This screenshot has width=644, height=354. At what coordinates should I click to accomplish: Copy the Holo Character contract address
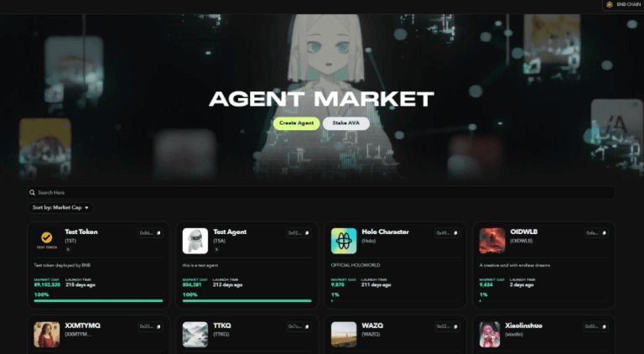click(x=448, y=233)
